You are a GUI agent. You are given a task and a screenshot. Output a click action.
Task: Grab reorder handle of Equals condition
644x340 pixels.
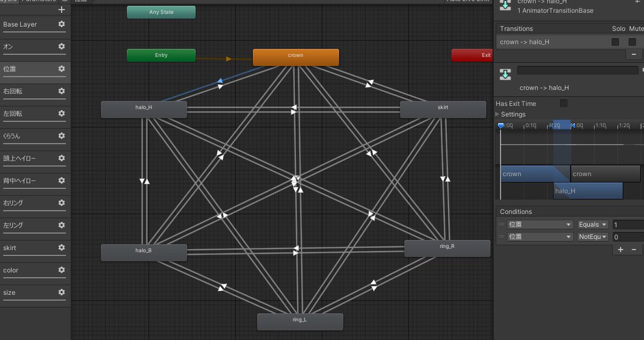click(502, 225)
